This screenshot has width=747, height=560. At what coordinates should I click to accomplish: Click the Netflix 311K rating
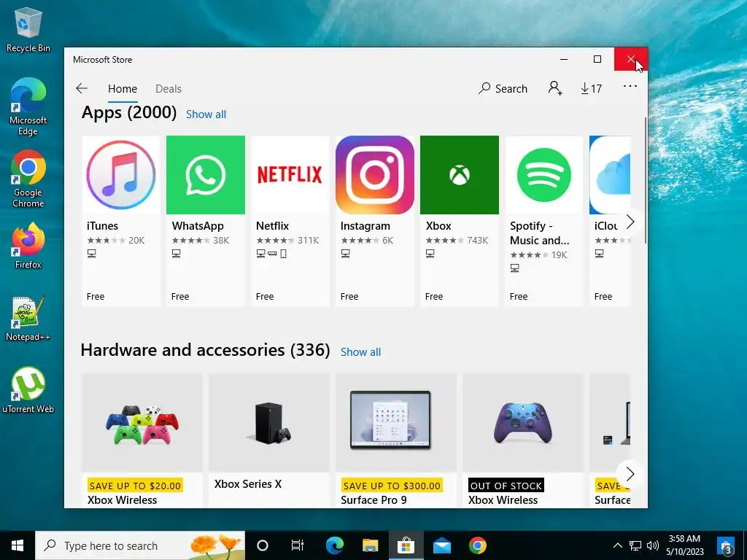[287, 240]
